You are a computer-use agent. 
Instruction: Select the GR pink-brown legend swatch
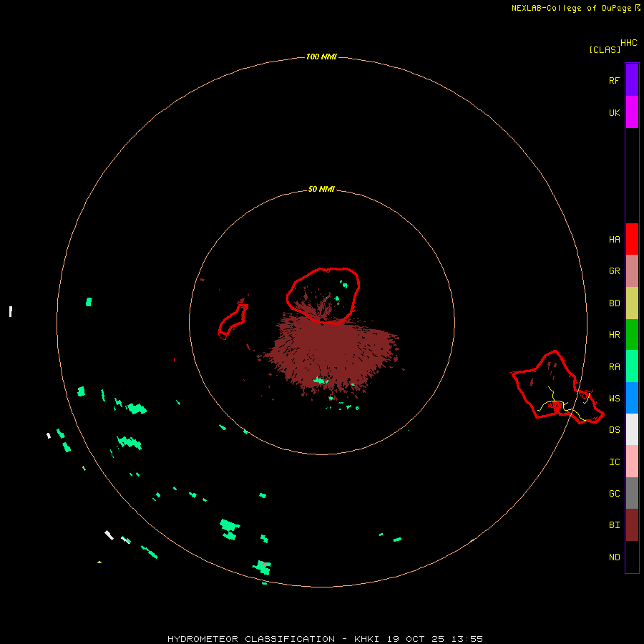pyautogui.click(x=632, y=271)
